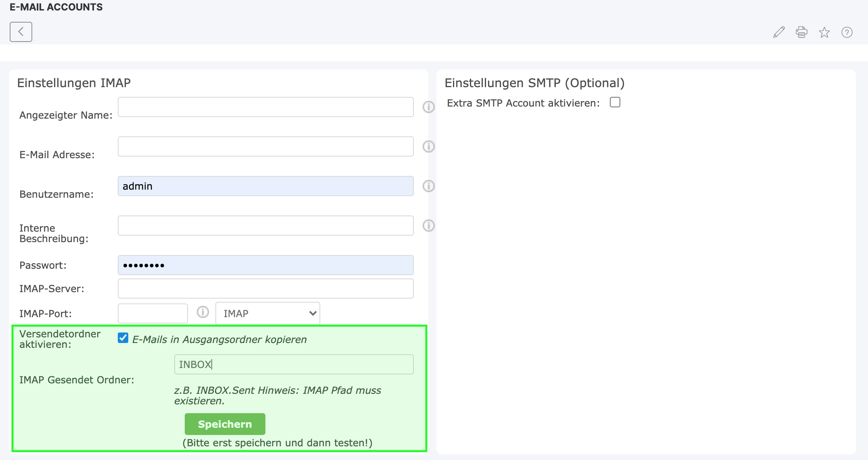Viewport: 868px width, 460px height.
Task: Click the E-Mail Adresse input field
Action: click(x=265, y=146)
